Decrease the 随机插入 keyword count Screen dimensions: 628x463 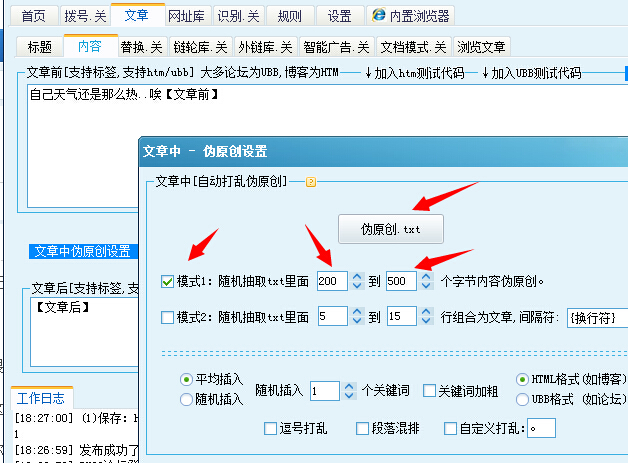pyautogui.click(x=349, y=396)
